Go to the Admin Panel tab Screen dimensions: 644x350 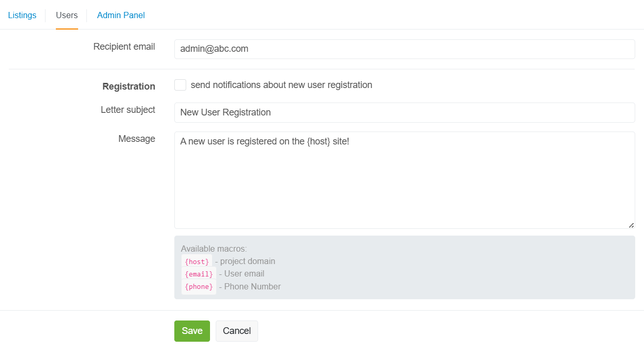click(x=121, y=15)
